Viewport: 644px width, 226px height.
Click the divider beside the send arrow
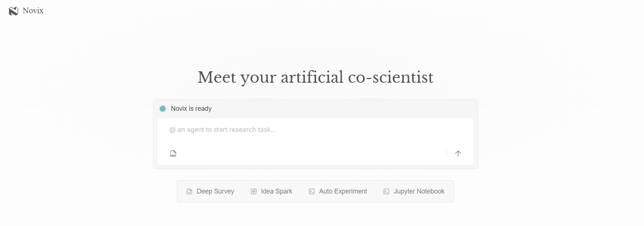pos(447,153)
